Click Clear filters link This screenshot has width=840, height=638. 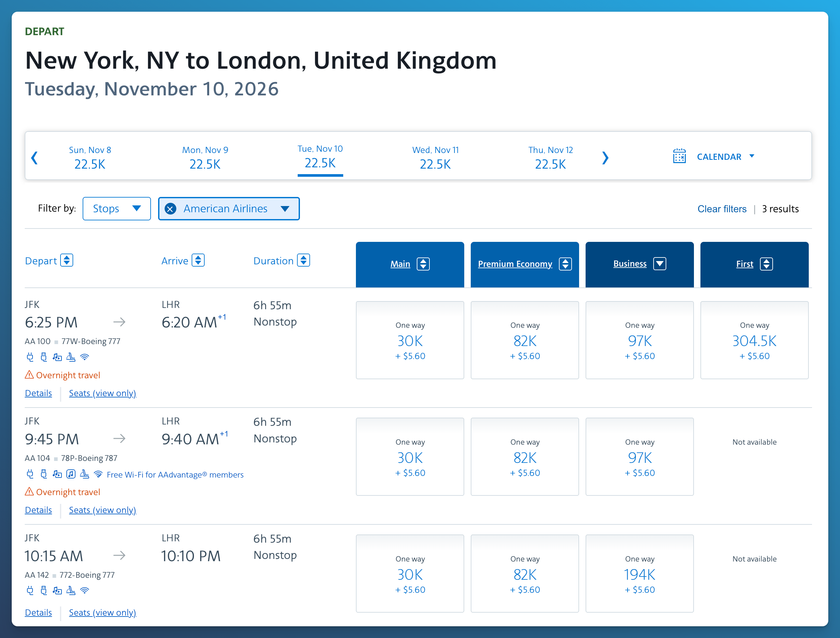722,209
